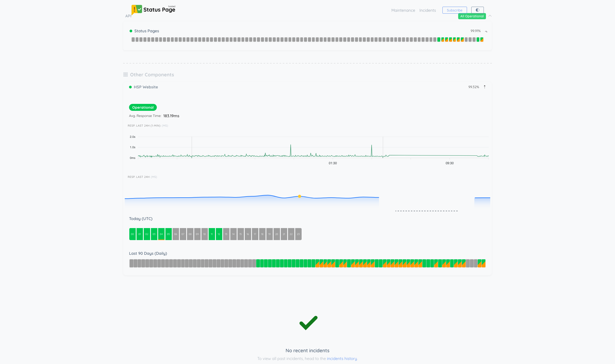
Task: Click the refresh icon beside the 99.91% uptime
Action: (486, 31)
